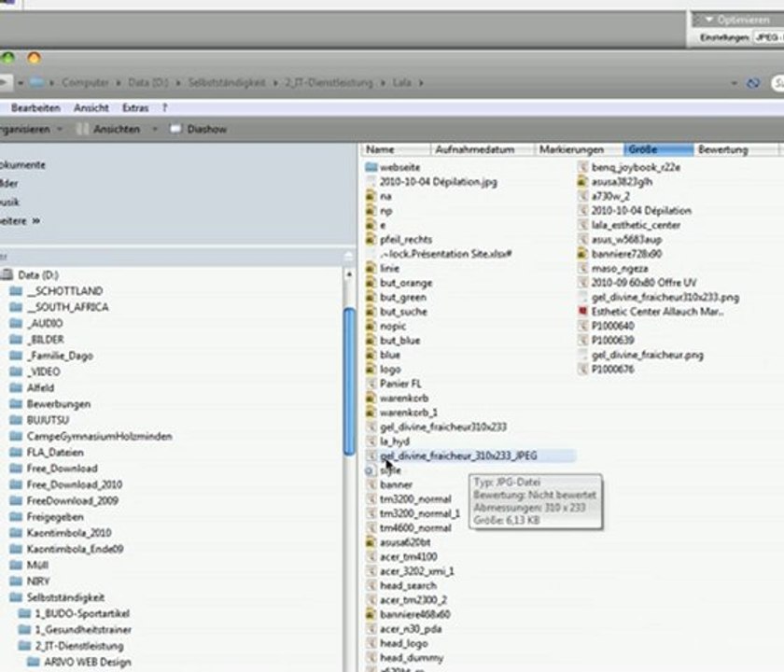
Task: Click arrow after Lala in breadcrumb
Action: (x=421, y=83)
